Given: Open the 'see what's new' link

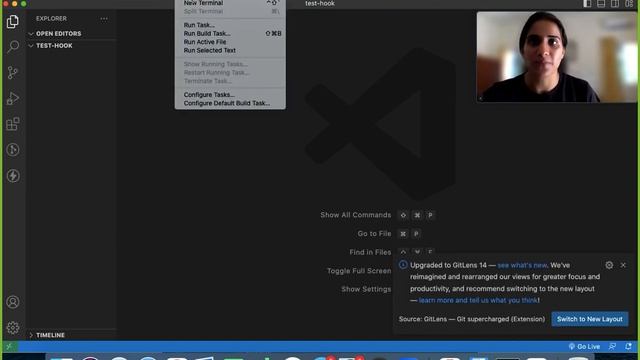Looking at the screenshot, I should [x=522, y=265].
